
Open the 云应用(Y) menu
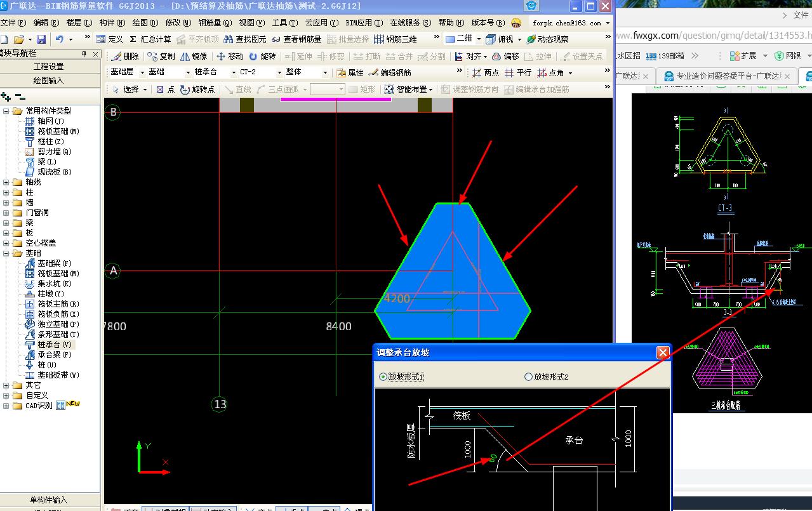[x=323, y=23]
